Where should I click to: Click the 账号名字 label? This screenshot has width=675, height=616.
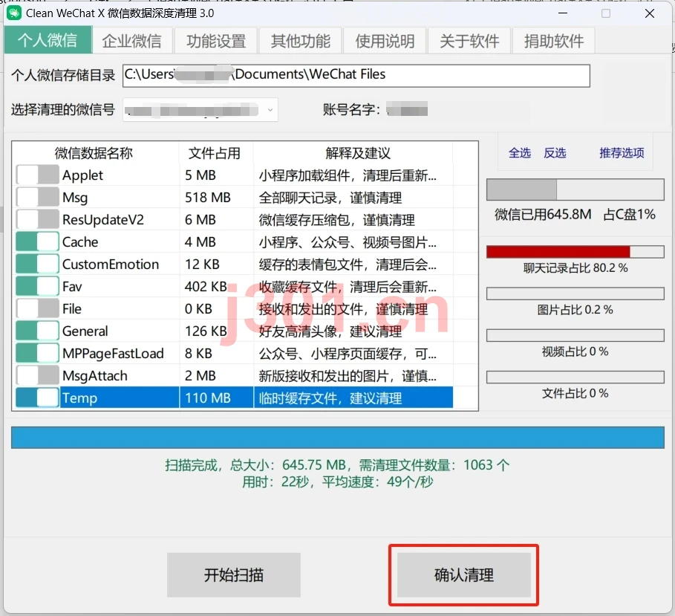351,109
